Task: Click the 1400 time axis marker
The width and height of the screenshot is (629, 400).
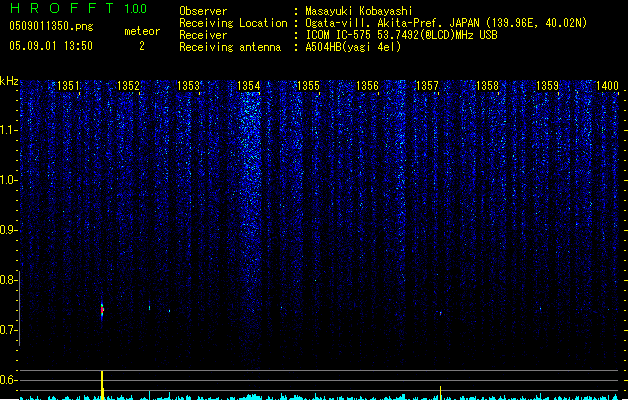Action: coord(607,85)
